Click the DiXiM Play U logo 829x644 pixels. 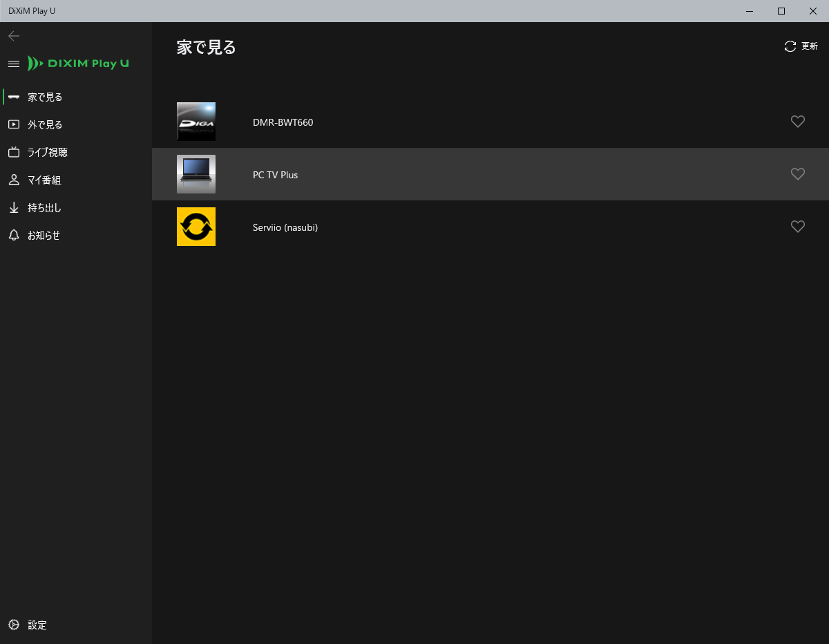78,64
